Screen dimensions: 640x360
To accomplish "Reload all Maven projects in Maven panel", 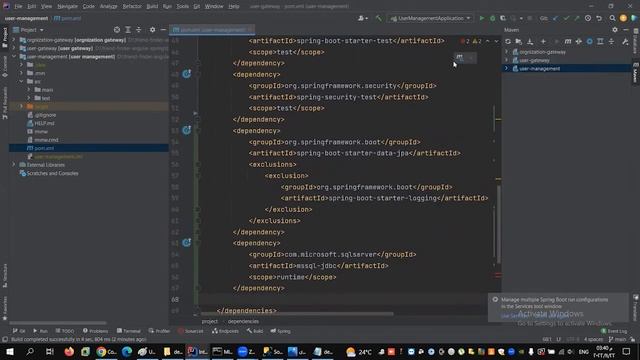I will [x=508, y=42].
